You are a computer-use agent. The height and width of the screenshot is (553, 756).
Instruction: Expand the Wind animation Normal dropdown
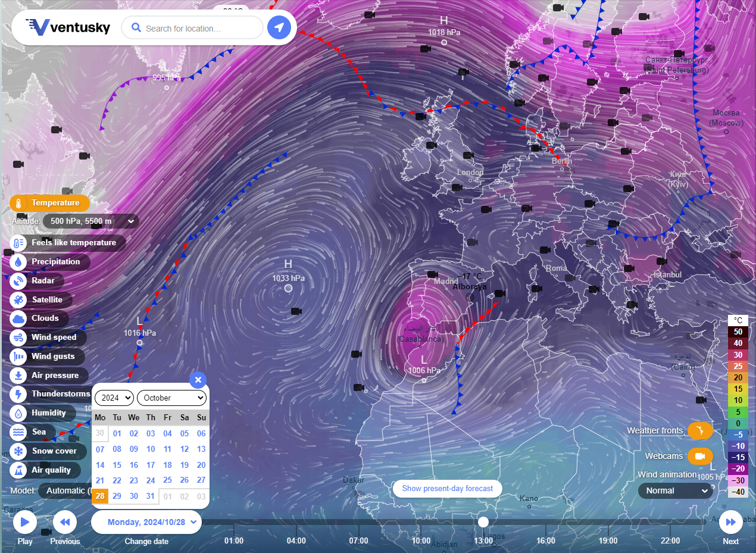[x=675, y=490]
